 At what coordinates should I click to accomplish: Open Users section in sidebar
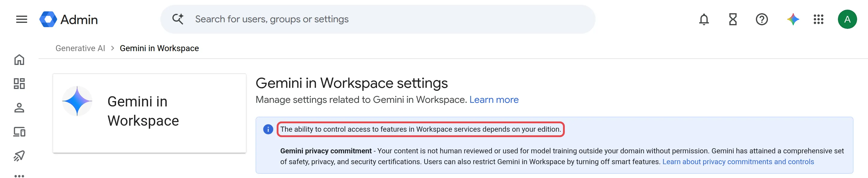pyautogui.click(x=19, y=108)
